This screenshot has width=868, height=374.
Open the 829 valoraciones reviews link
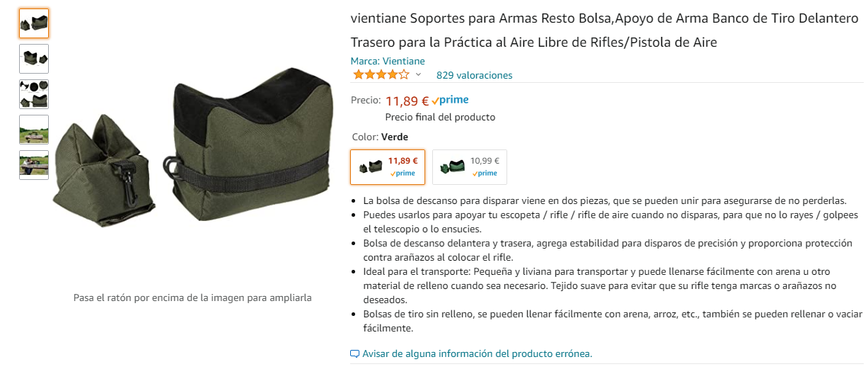coord(474,75)
